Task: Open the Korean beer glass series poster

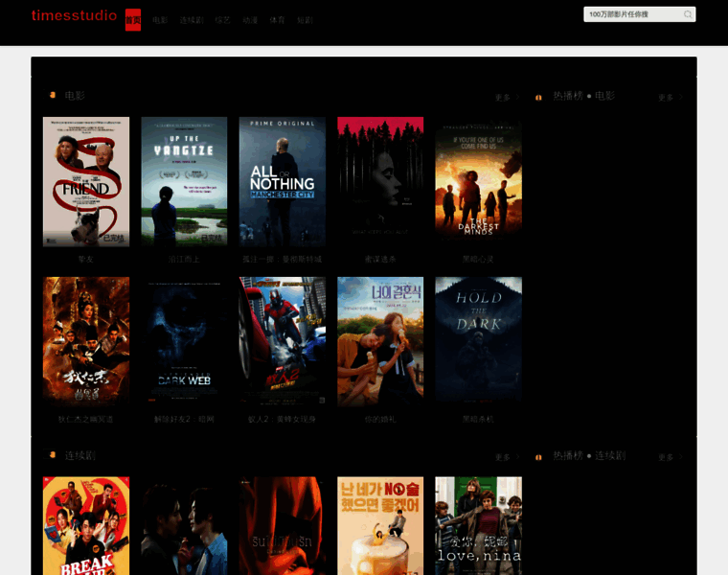Action: coord(380,526)
